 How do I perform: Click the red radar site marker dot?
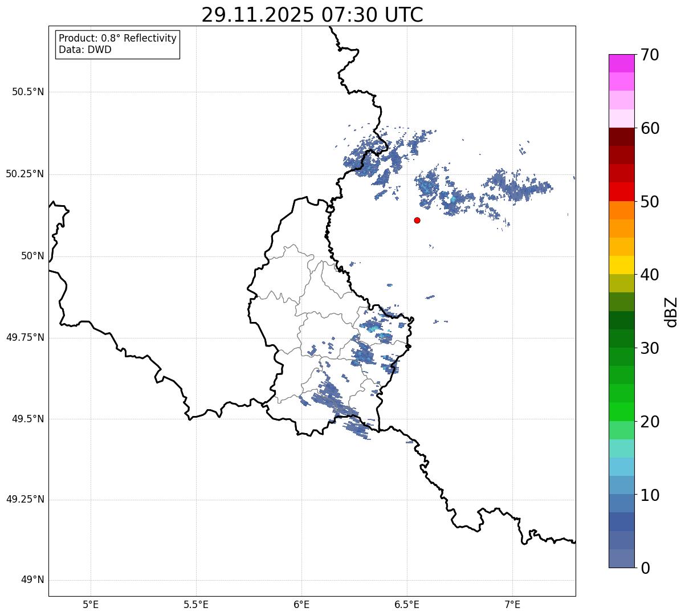click(417, 220)
